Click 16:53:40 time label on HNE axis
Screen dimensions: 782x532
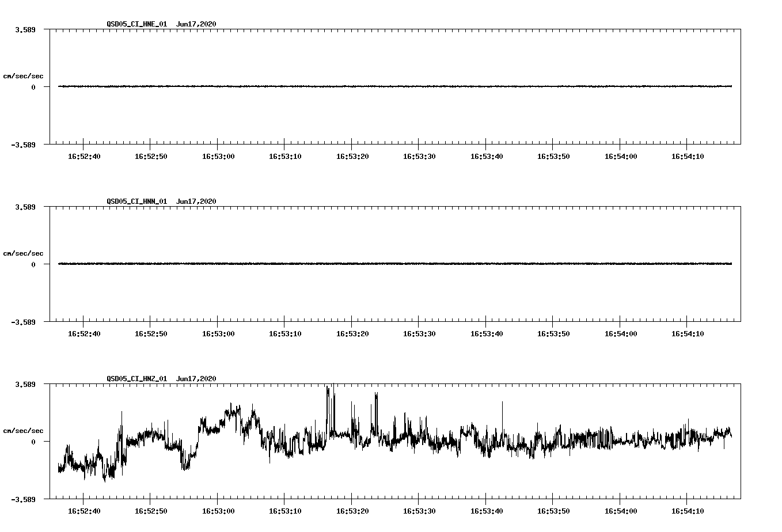tap(487, 157)
